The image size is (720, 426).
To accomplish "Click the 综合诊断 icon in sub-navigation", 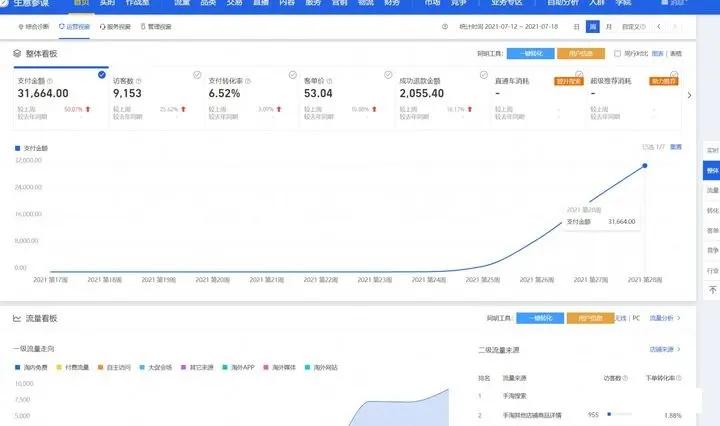I will point(22,27).
